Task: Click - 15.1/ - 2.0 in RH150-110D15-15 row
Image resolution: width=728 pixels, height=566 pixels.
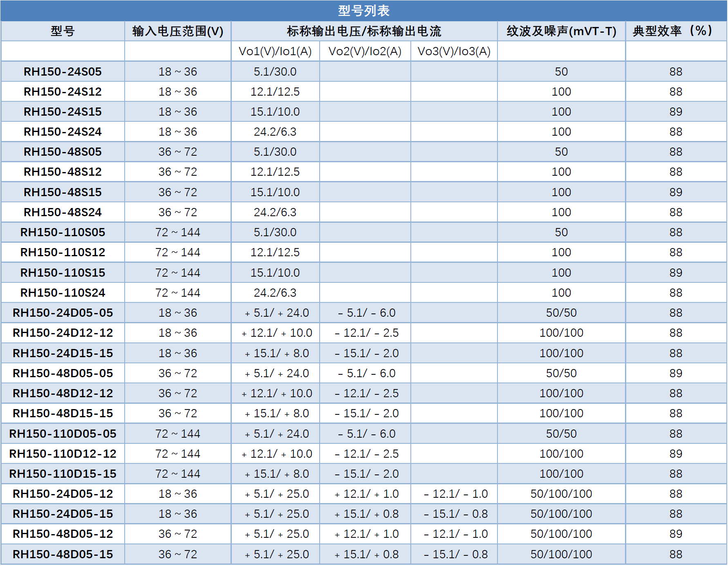Action: [367, 474]
